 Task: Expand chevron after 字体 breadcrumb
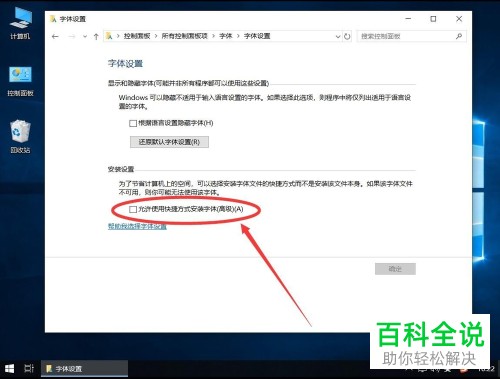(x=238, y=36)
